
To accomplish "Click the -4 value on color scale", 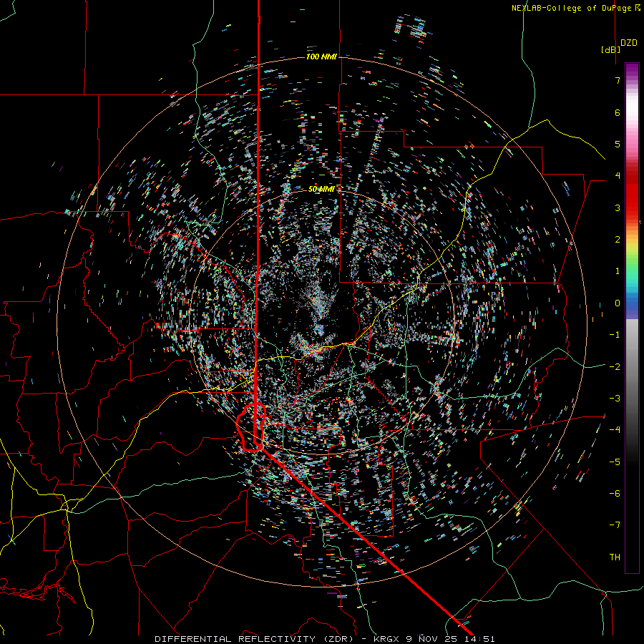I will tap(615, 430).
